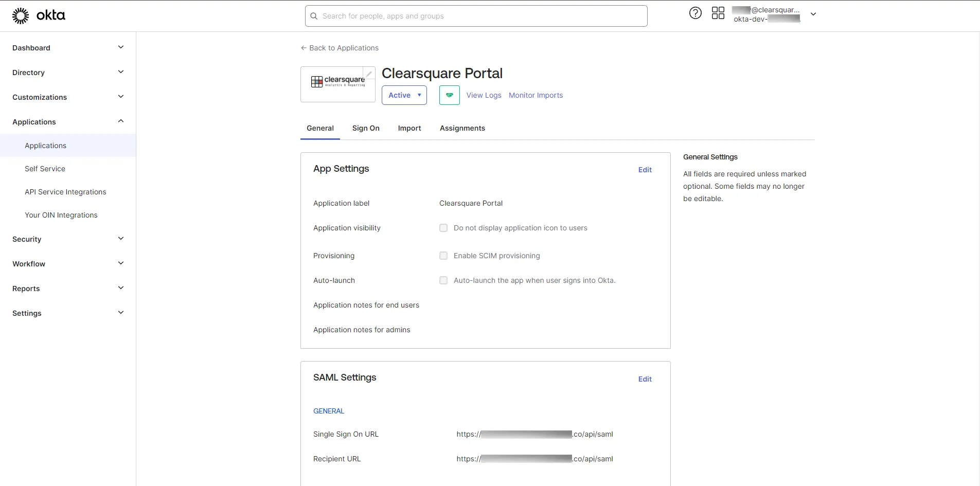Click the 'Clearsquare Portal' application label value

[x=471, y=203]
